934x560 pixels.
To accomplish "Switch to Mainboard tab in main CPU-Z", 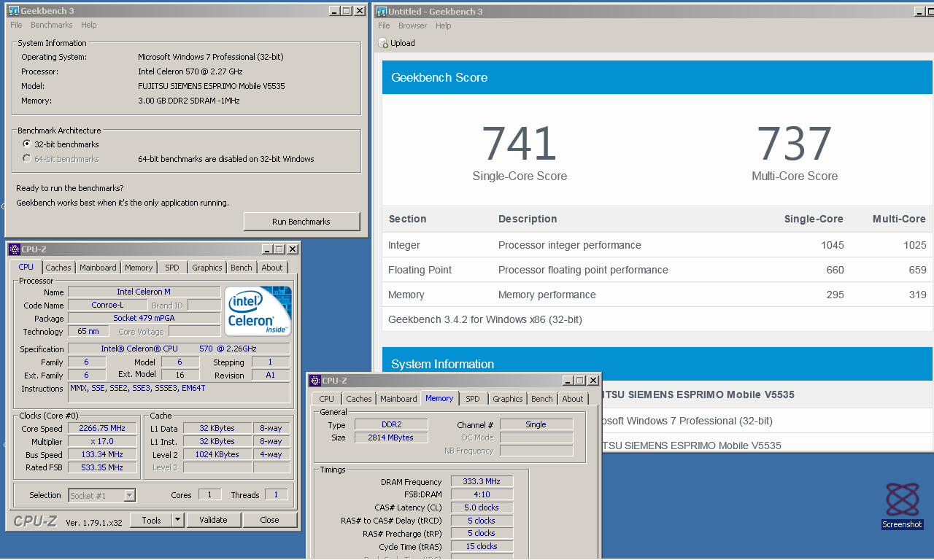I will click(98, 268).
